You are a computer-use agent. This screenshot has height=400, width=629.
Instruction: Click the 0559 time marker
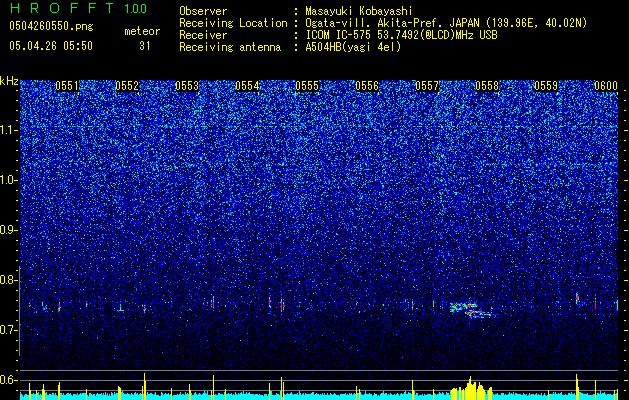coord(546,86)
